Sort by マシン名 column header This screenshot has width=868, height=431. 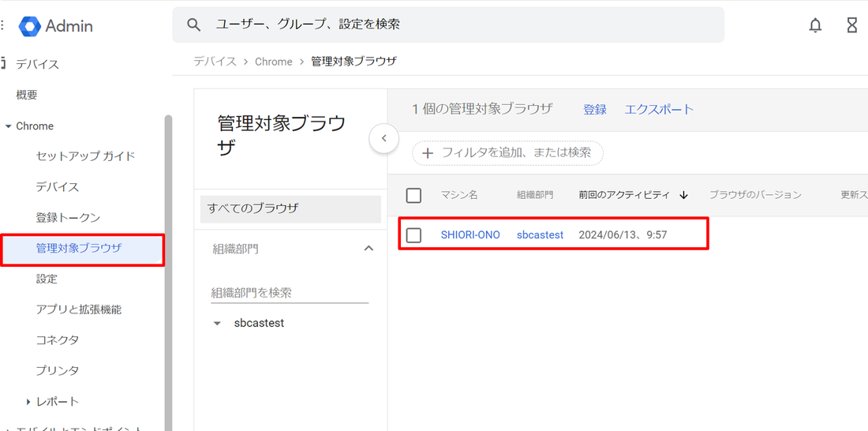click(x=459, y=195)
